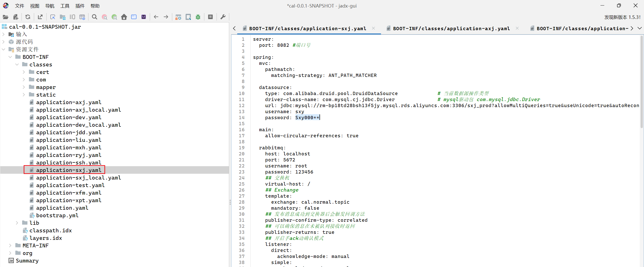Screen dimensions: 644x267
Task: Open the 导航 menu
Action: click(50, 6)
